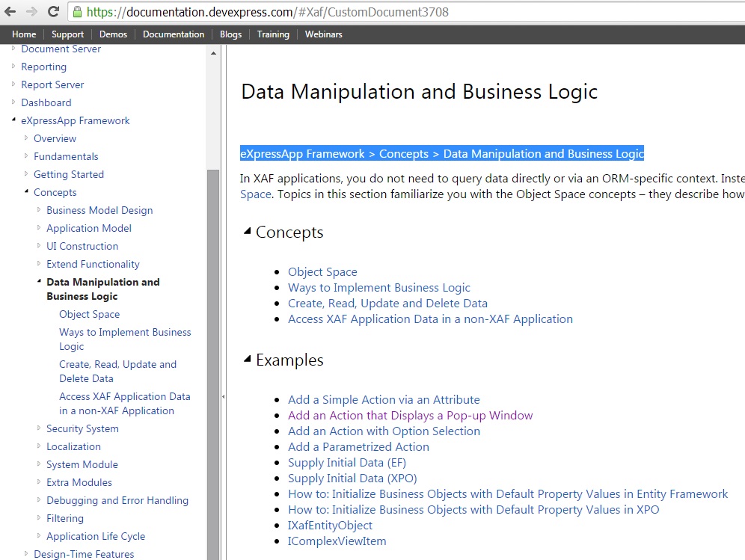Open Add a Parametrized Action link
The width and height of the screenshot is (745, 560).
[359, 446]
